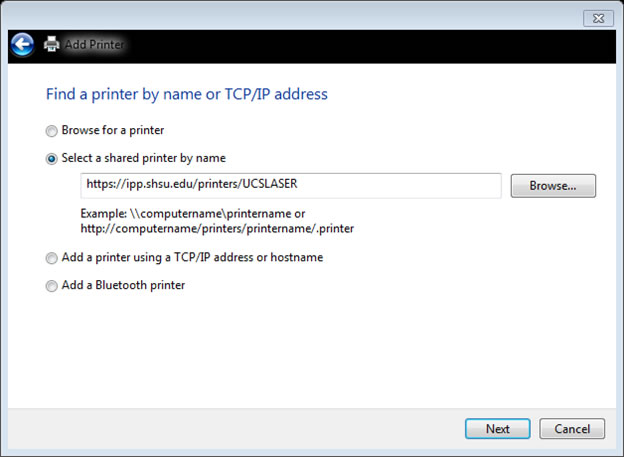Click Next to continue
Image resolution: width=624 pixels, height=457 pixels.
point(497,429)
